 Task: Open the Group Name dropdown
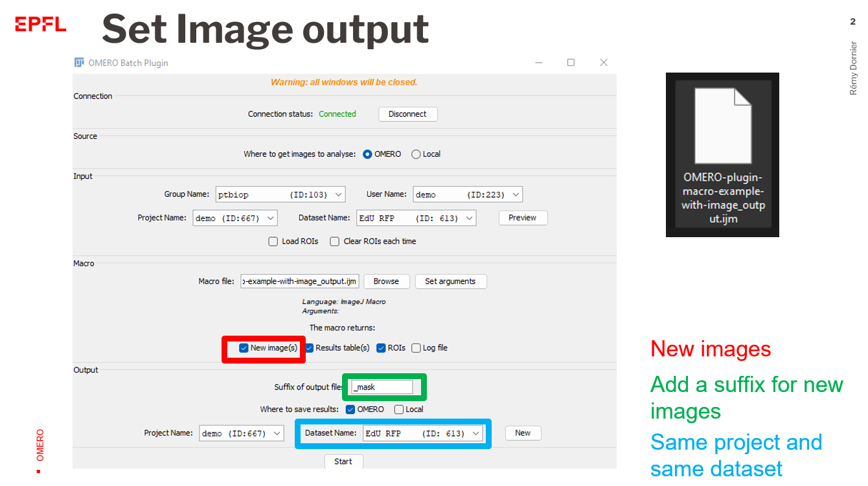click(x=280, y=194)
